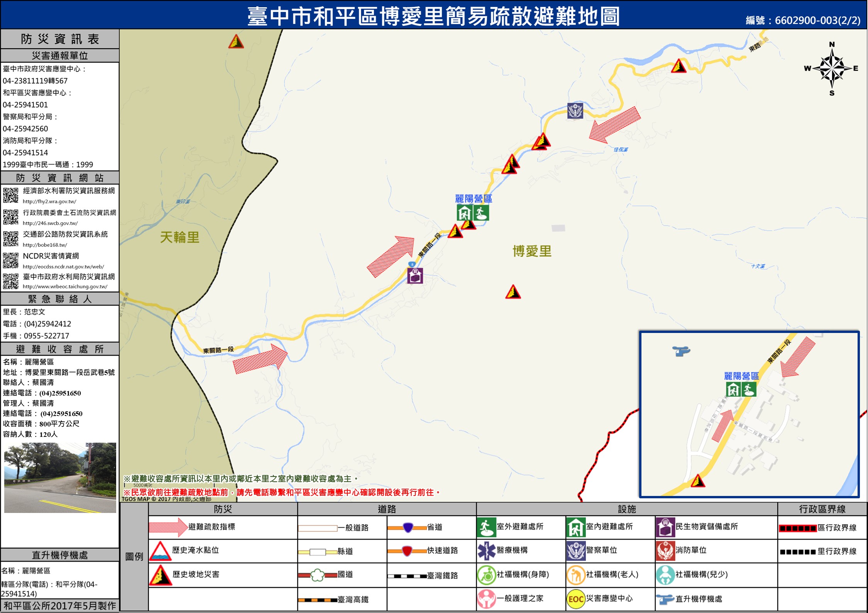
Task: Click the red district boundary line swatch
Action: point(797,528)
